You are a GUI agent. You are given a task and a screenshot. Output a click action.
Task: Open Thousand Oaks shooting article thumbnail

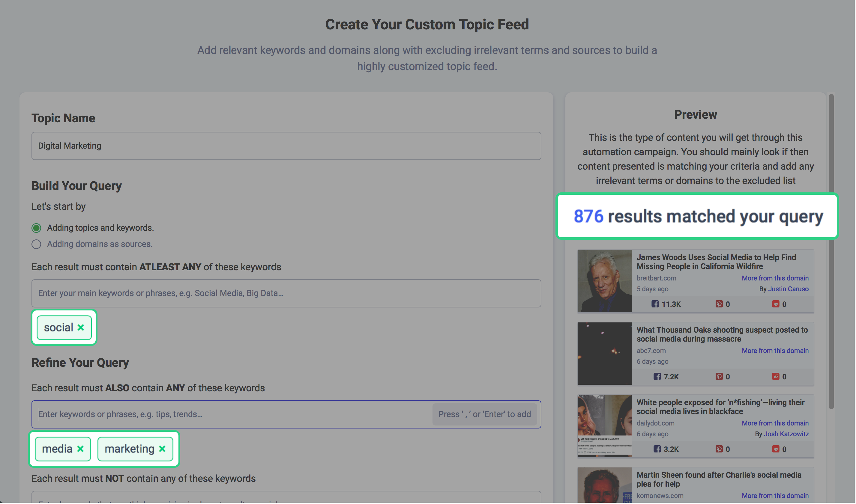click(605, 354)
